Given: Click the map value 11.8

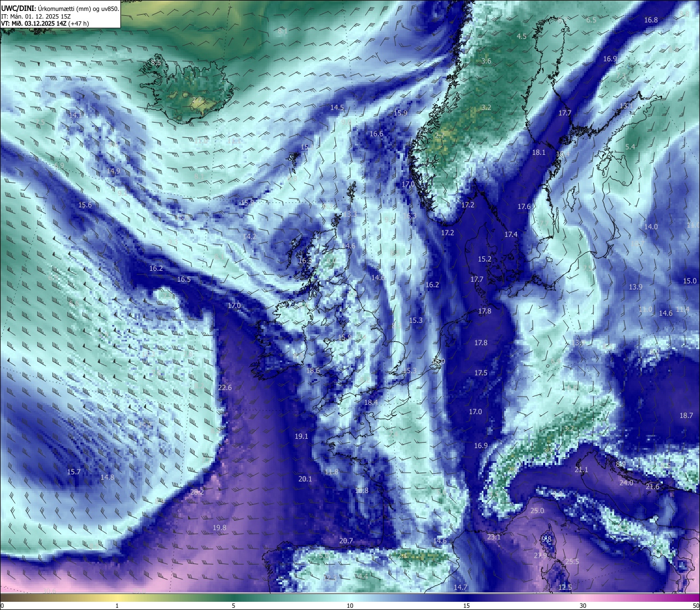Looking at the screenshot, I should click(331, 472).
